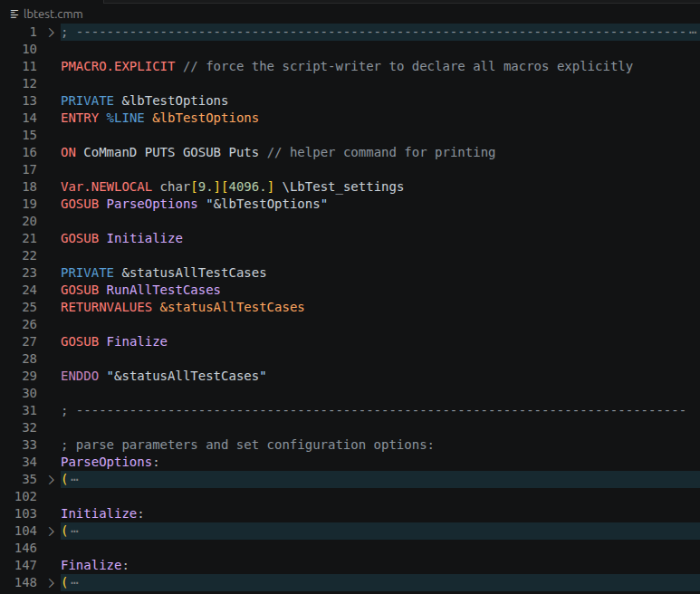
Task: Click the helper command for printing comment
Action: tap(381, 153)
